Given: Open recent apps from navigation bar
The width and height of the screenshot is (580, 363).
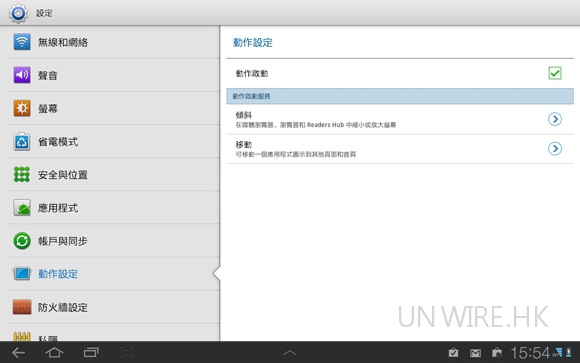Looking at the screenshot, I should click(91, 353).
